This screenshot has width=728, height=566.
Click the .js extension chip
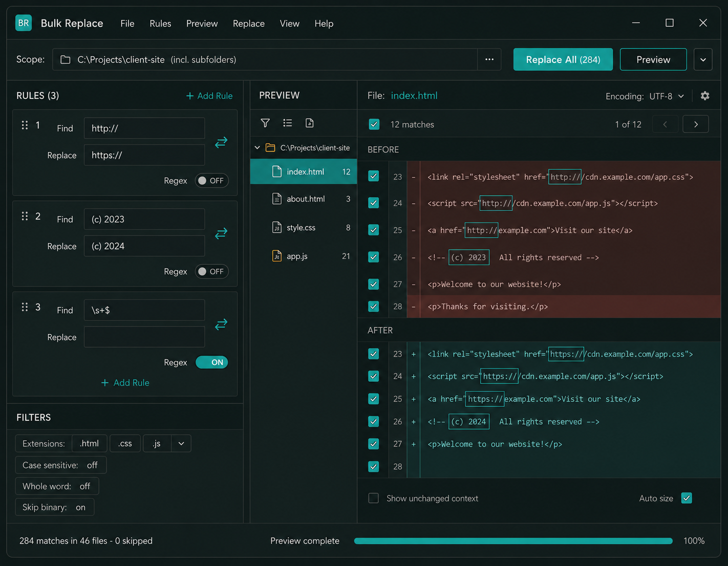[x=157, y=443]
